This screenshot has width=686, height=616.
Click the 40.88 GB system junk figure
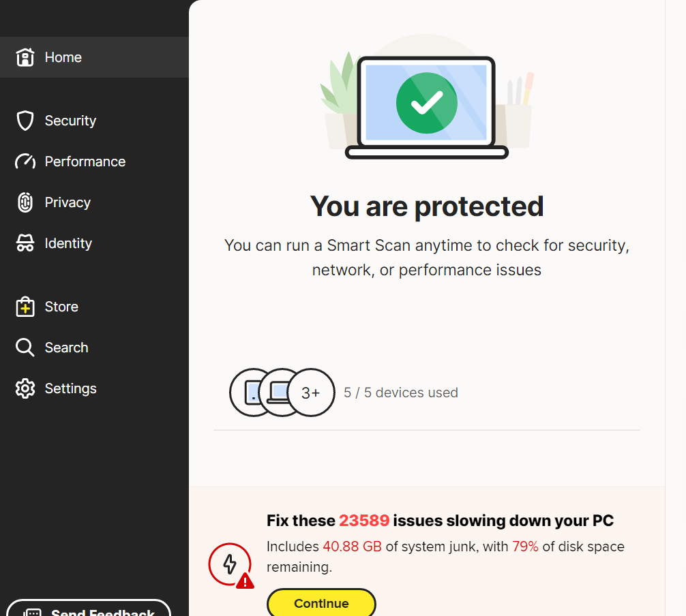[x=352, y=546]
